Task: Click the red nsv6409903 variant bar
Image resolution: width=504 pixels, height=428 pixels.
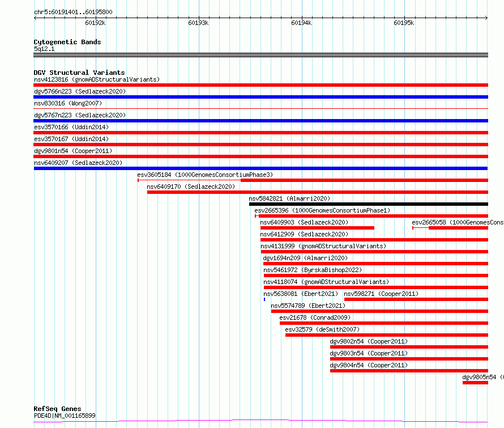Action: pos(317,228)
